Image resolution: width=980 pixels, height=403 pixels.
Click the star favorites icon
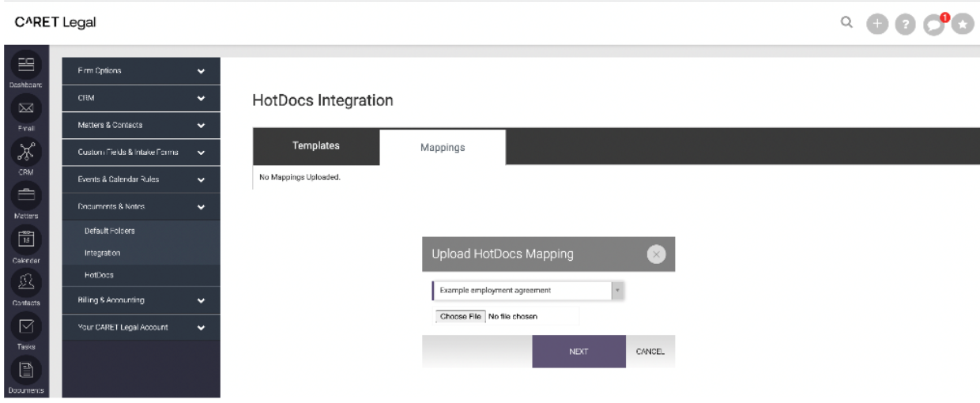pyautogui.click(x=962, y=24)
